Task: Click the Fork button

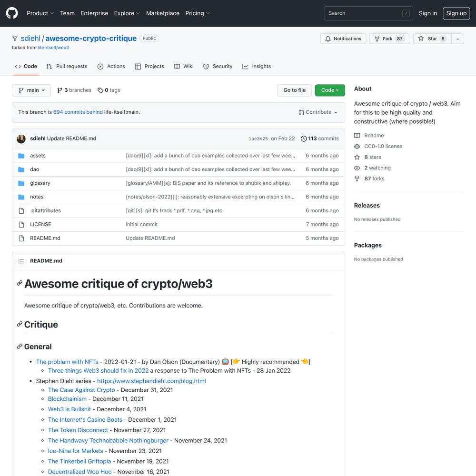Action: [x=389, y=39]
